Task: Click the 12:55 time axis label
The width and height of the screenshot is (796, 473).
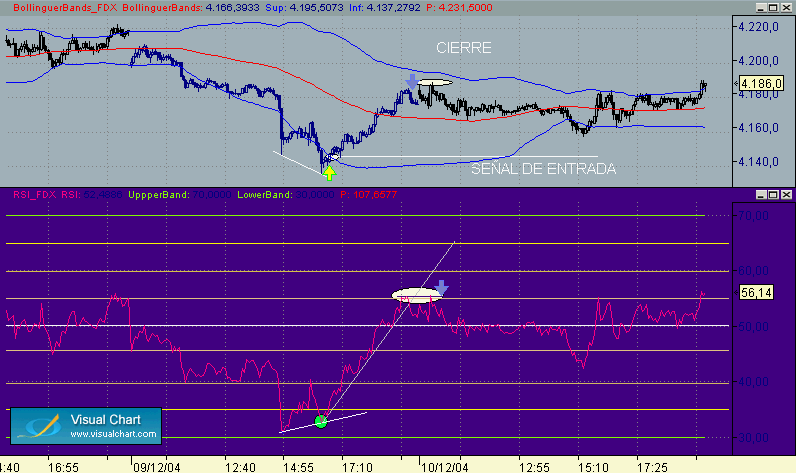Action: point(534,467)
